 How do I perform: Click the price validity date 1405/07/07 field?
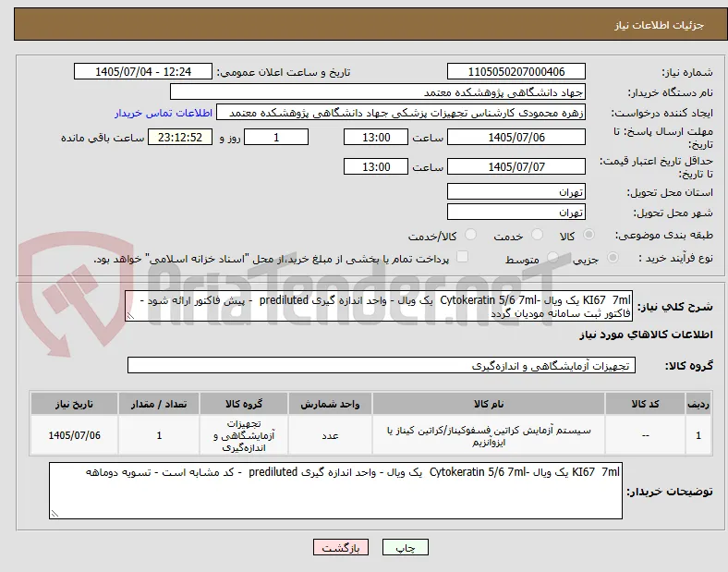(516, 166)
